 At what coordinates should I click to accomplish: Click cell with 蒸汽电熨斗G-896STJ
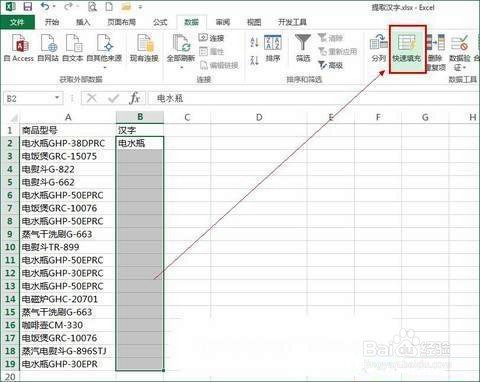[68, 351]
